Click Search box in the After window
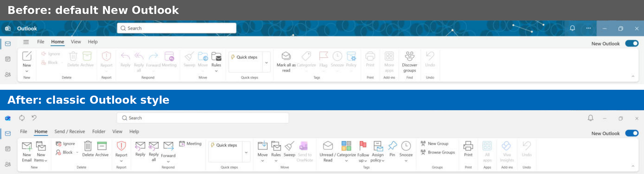Image resolution: width=644 pixels, height=174 pixels. [203, 118]
